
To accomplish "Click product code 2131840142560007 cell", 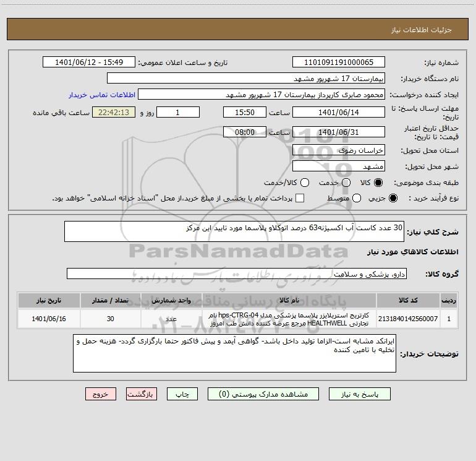I will point(408,319).
